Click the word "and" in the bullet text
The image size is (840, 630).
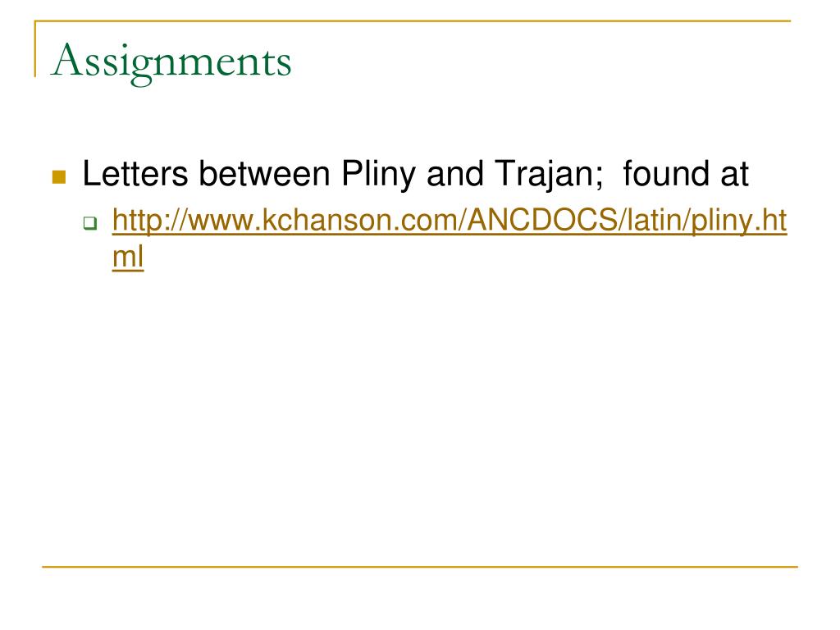[454, 174]
